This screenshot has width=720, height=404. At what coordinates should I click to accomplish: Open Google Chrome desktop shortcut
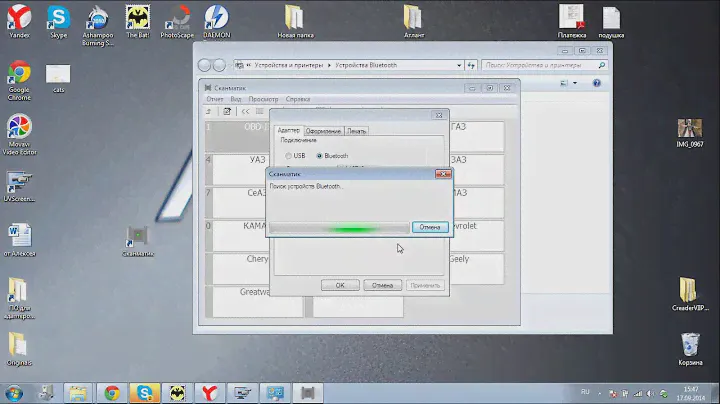[18, 75]
